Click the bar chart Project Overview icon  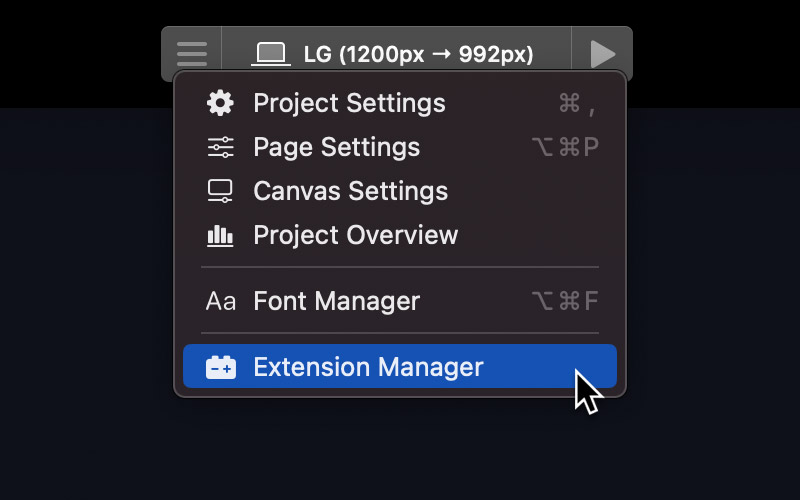point(220,235)
